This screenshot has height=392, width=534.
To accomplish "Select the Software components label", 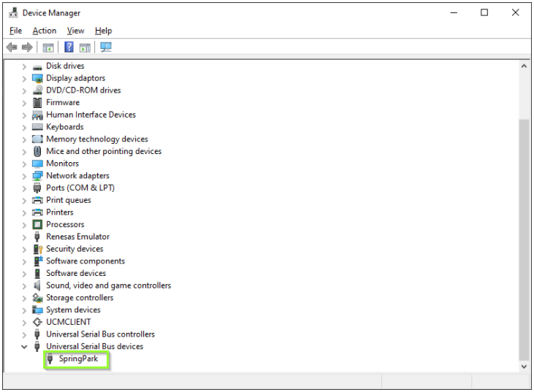I will [85, 261].
